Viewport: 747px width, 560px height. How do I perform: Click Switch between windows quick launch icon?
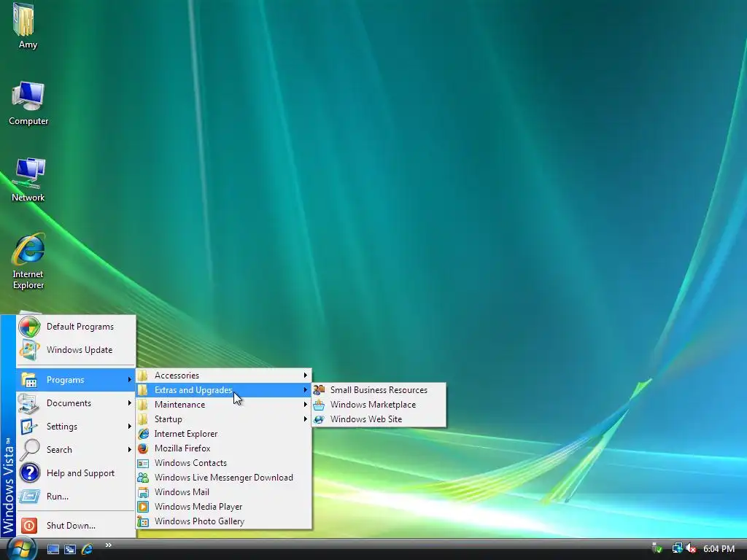(x=70, y=550)
